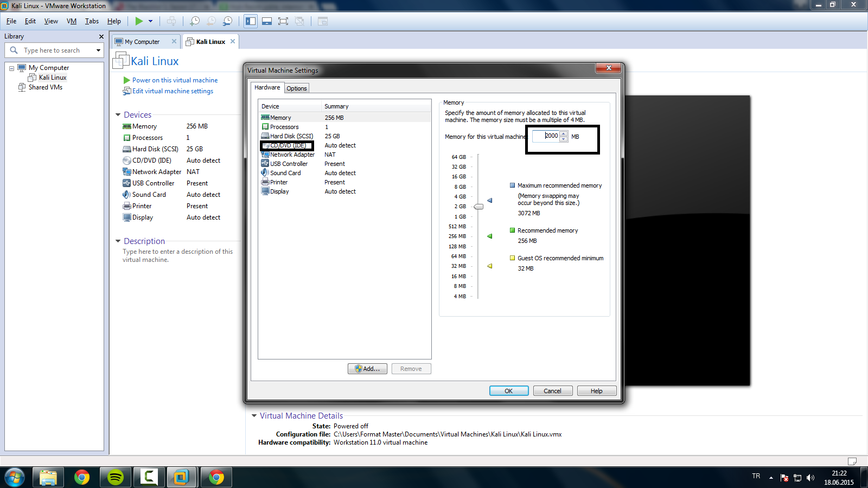Click the Take Snapshot toolbar icon
This screenshot has width=868, height=488.
[195, 21]
